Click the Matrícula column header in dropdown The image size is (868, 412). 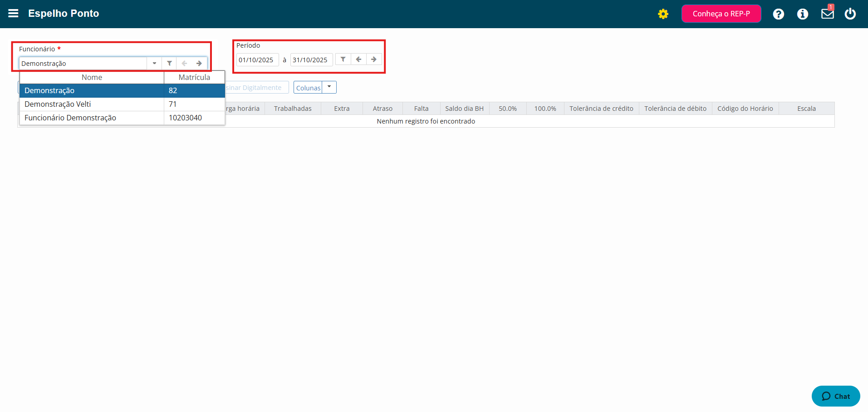point(194,77)
